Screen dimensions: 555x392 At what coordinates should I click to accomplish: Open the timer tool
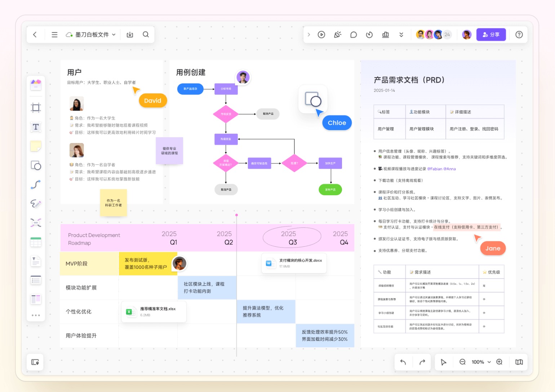369,35
